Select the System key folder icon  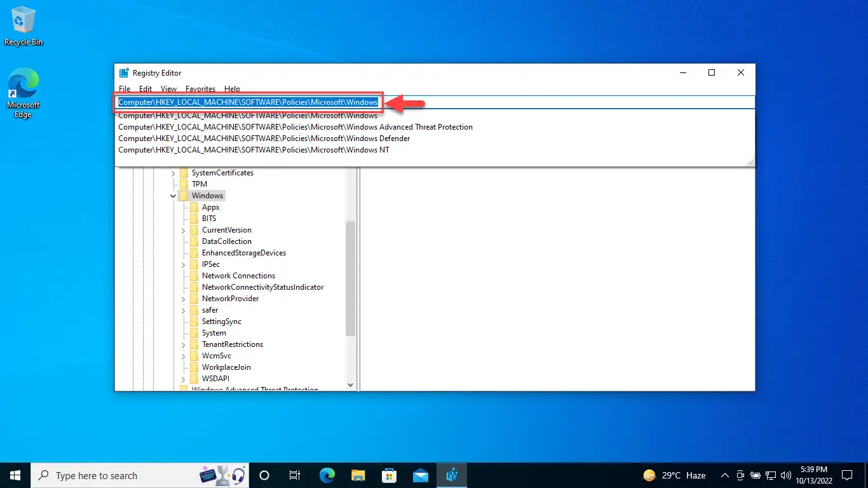194,333
